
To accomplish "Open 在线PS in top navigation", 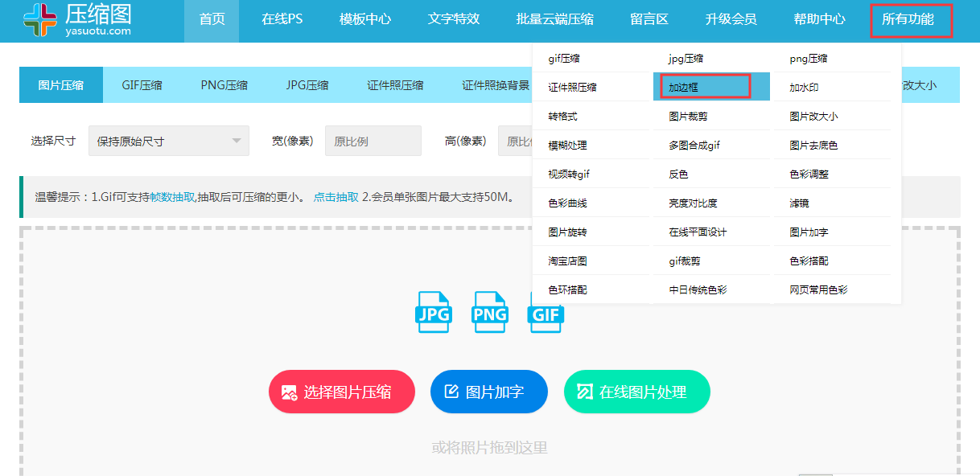I will pos(282,20).
